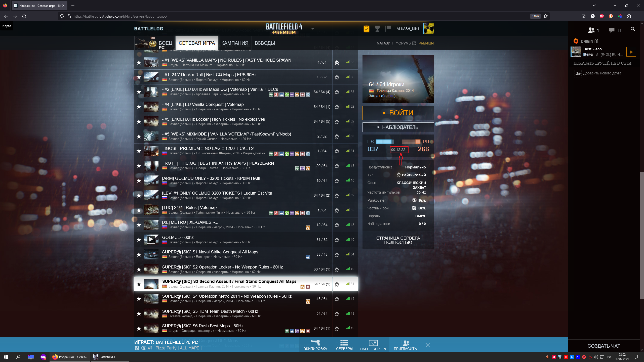The image size is (644, 362).
Task: Join Best_Jaco's game with play arrow
Action: coord(631,52)
